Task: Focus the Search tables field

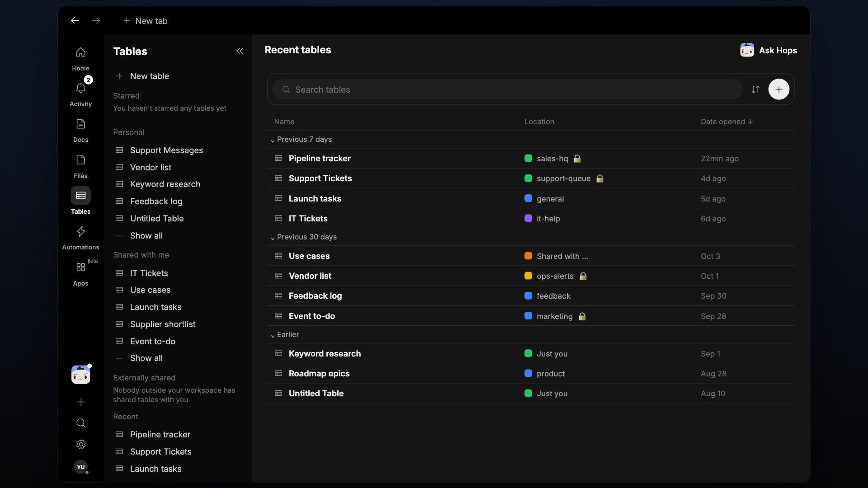Action: point(507,89)
